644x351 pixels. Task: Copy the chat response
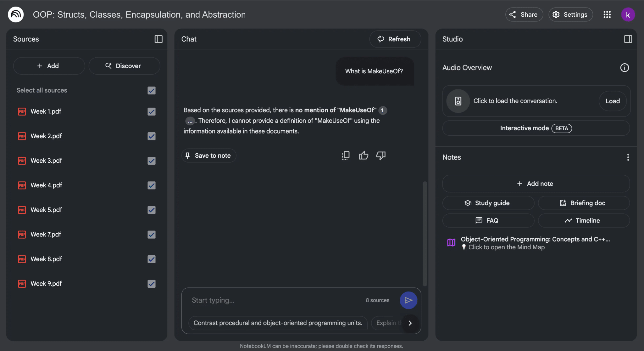[346, 155]
